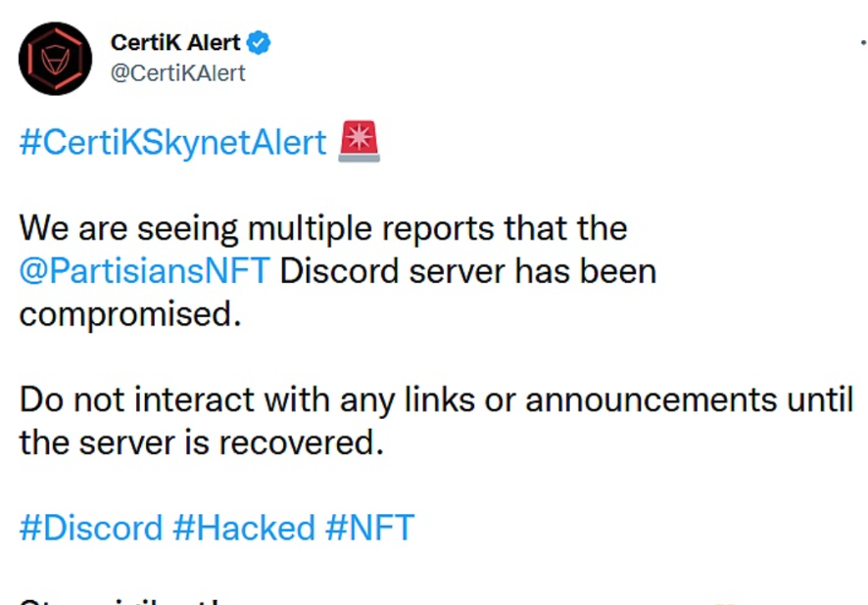Select the #NFT hashtag
The height and width of the screenshot is (605, 868).
pyautogui.click(x=369, y=528)
